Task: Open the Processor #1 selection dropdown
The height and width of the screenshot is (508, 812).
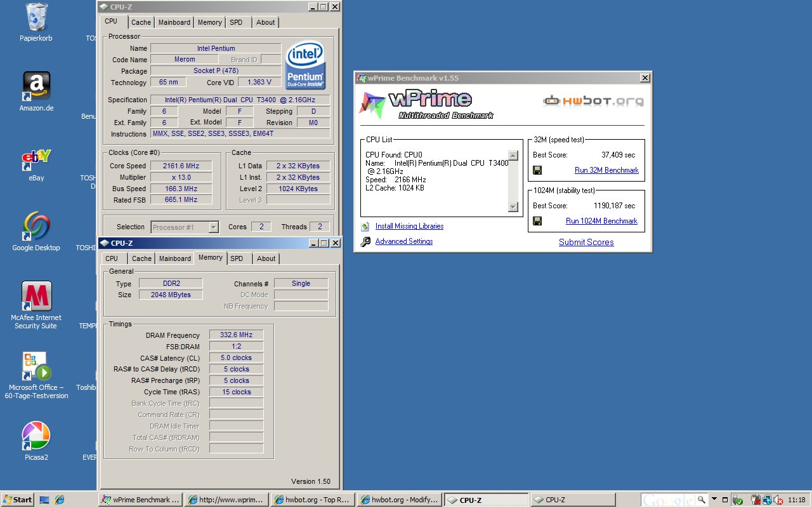Action: pos(213,227)
